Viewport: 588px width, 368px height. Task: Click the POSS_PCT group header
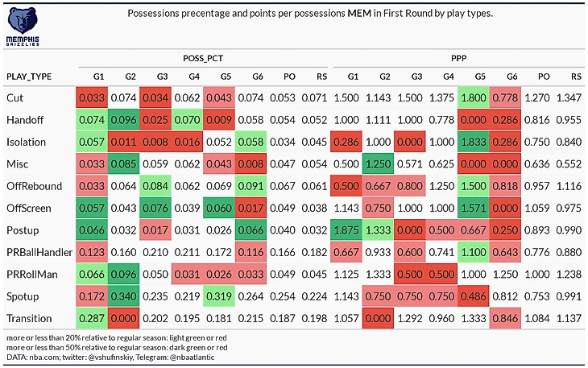tap(202, 58)
